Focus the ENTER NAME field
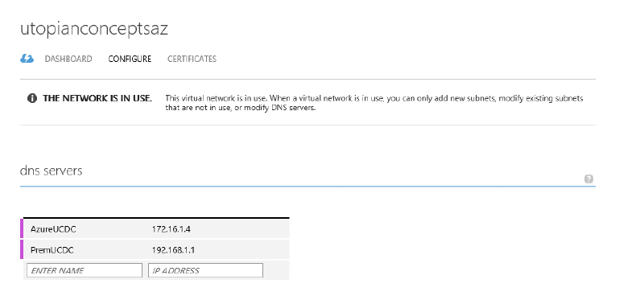 tap(85, 270)
